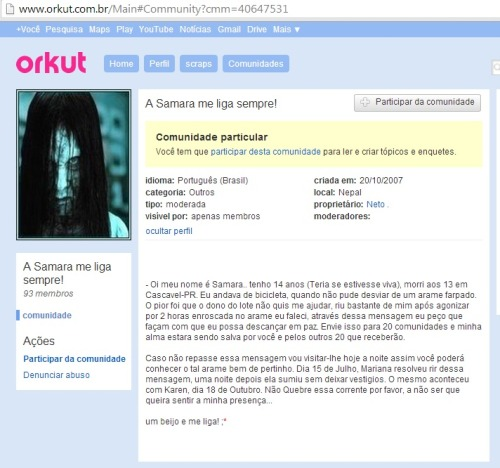Open the Home tab

click(x=121, y=64)
